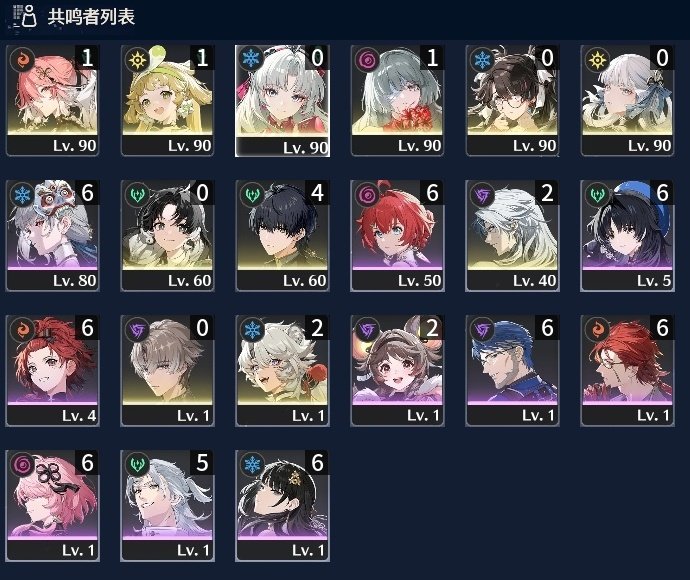Select the brown-haired glasses character at Lv. 90
The width and height of the screenshot is (690, 580).
(x=513, y=100)
